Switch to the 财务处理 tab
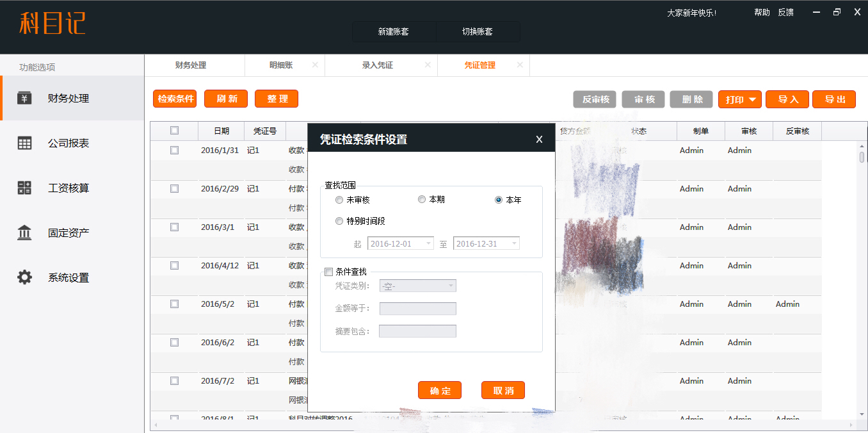This screenshot has width=868, height=433. (191, 65)
